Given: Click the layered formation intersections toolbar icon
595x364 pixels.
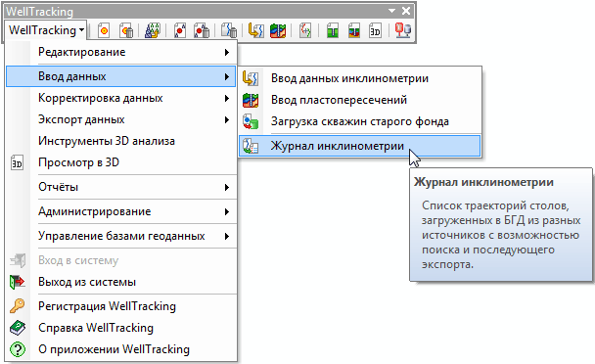Looking at the screenshot, I should [x=278, y=30].
